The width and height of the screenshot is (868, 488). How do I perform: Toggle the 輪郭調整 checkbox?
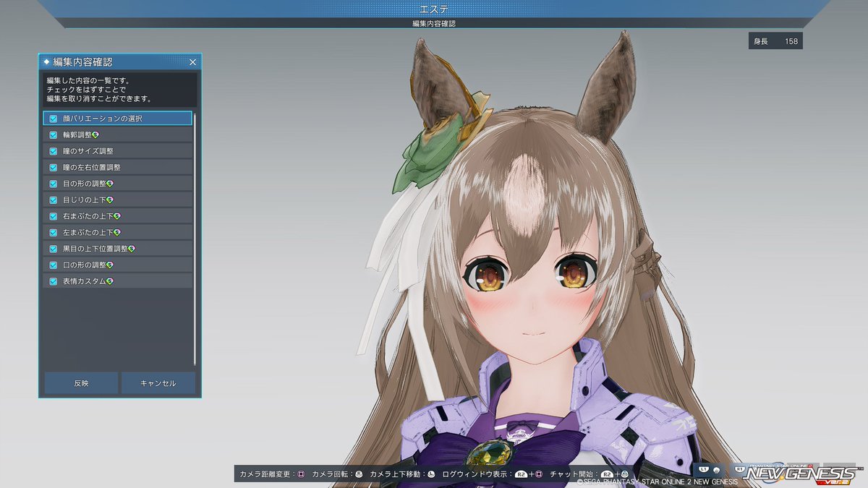point(54,135)
